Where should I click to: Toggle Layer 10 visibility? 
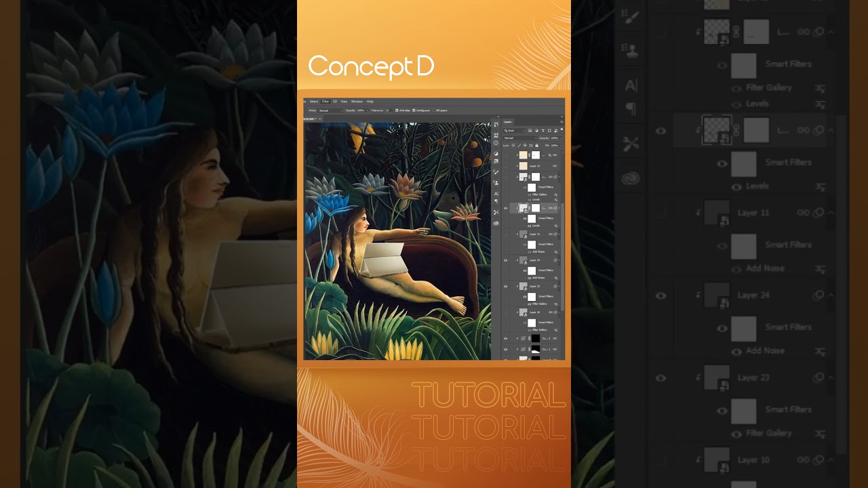[507, 312]
